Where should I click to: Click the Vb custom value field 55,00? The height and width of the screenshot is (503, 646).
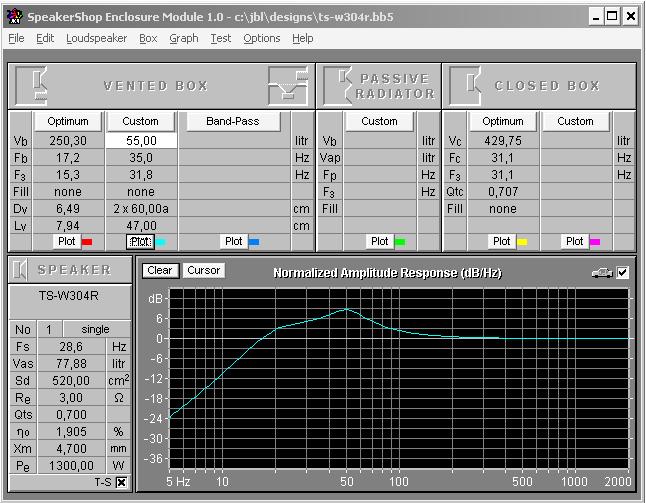click(141, 141)
